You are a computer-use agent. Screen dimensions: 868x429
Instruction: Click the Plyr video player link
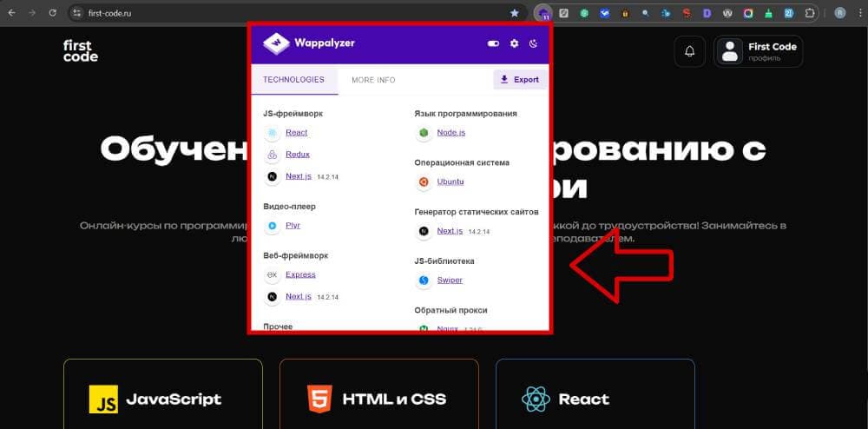coord(293,226)
